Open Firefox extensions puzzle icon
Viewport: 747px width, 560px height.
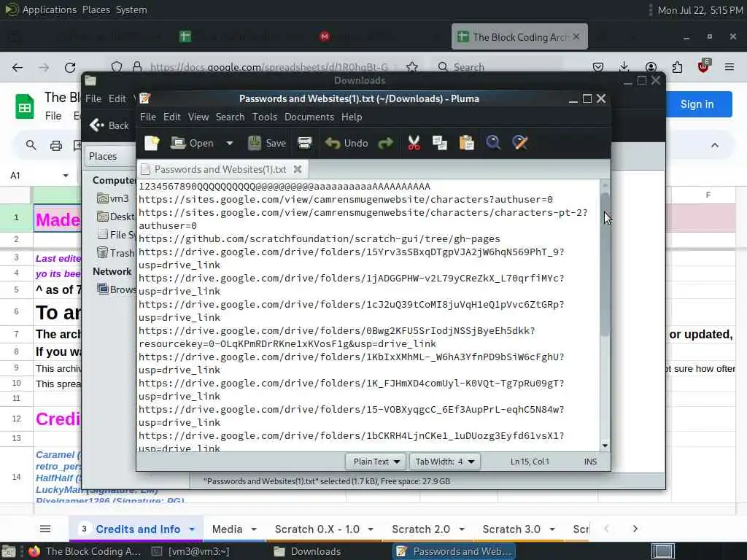(x=677, y=67)
